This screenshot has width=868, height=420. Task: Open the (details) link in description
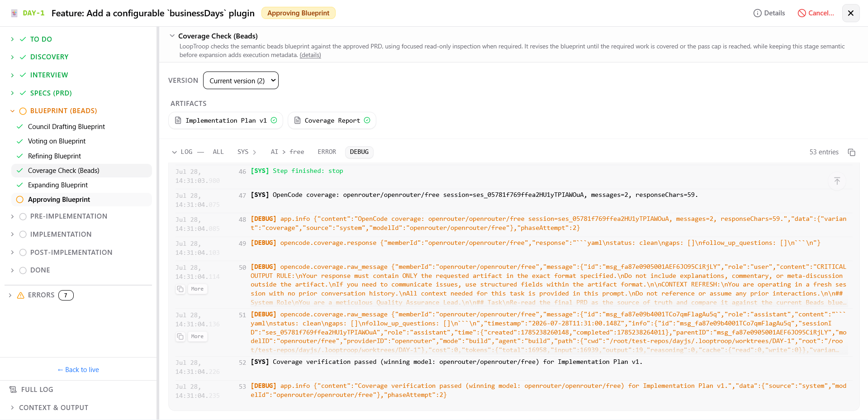(310, 55)
